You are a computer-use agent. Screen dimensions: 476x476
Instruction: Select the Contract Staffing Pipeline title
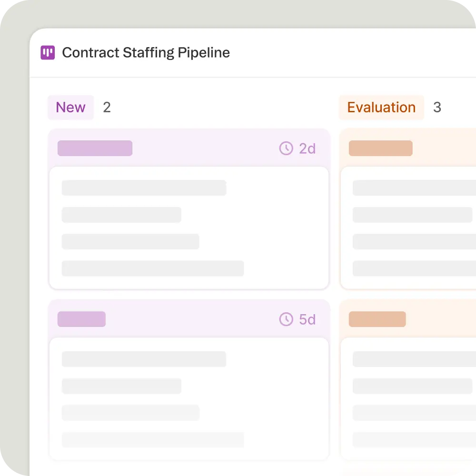coord(146,53)
